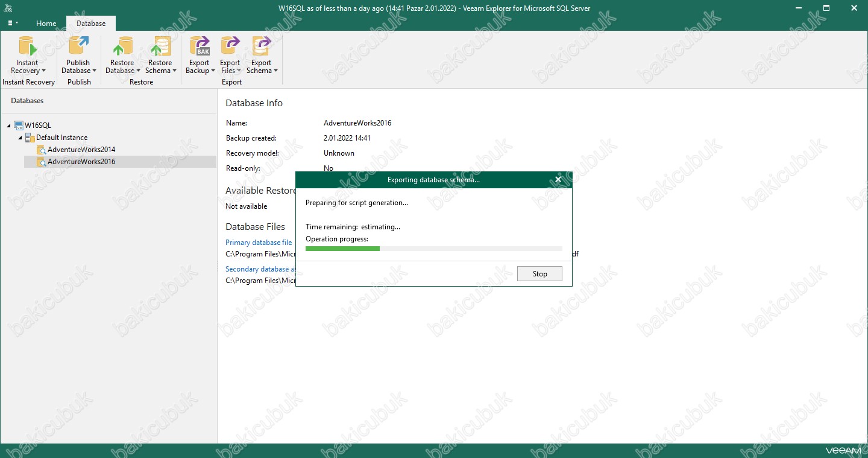Screen dimensions: 868x458
Task: Click the W16SQL server icon in tree
Action: point(19,126)
